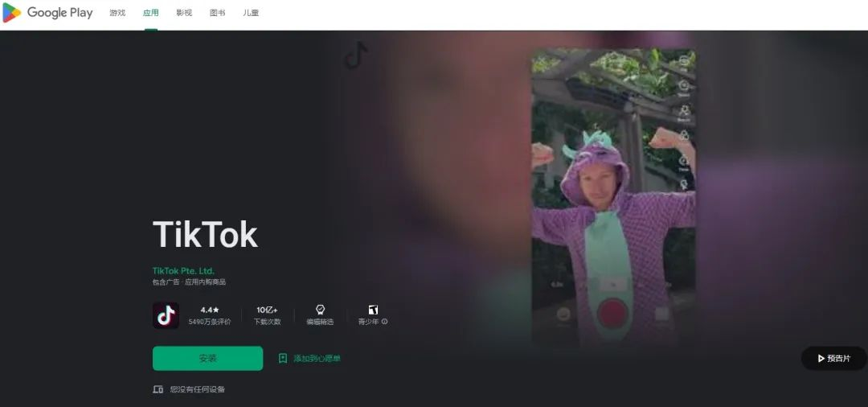Open the 图书 tab

[218, 13]
